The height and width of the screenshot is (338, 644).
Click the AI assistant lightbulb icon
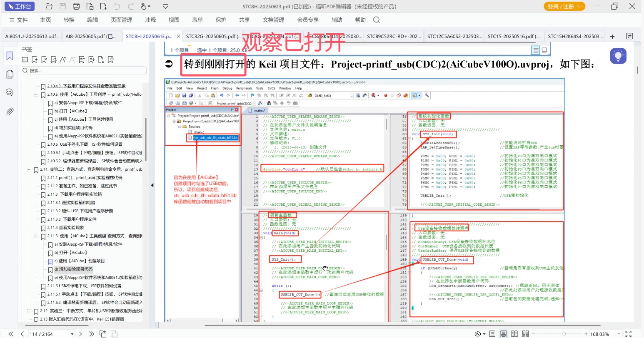click(x=618, y=56)
